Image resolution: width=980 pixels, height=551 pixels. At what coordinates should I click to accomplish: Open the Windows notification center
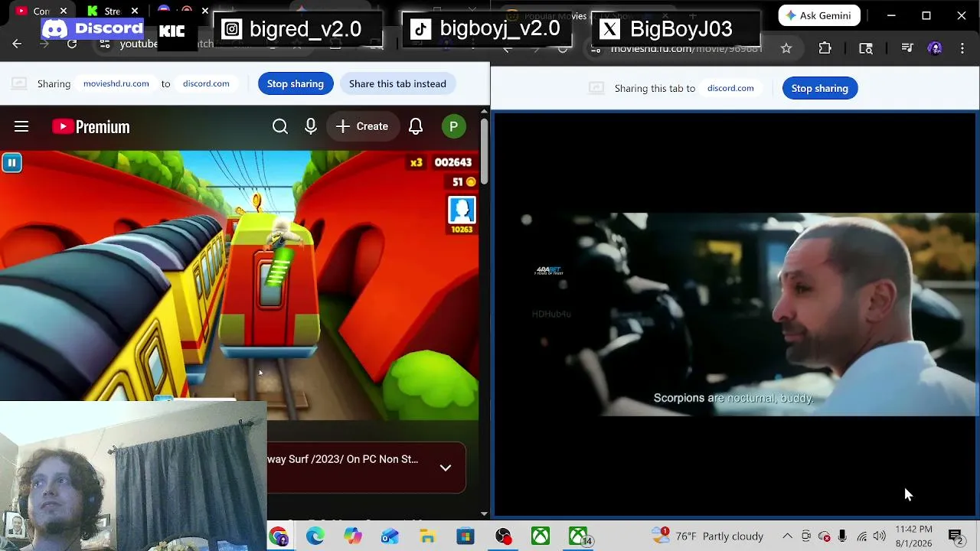pyautogui.click(x=955, y=536)
